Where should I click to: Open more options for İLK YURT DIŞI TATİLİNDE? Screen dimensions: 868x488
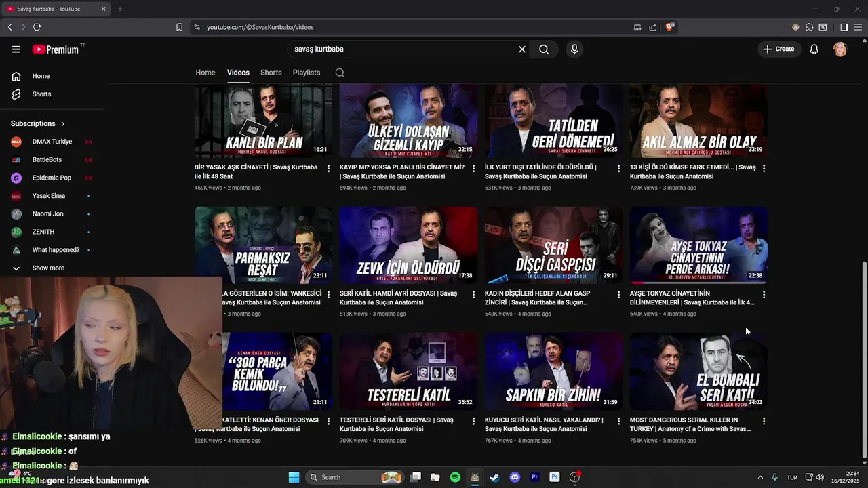coord(618,168)
